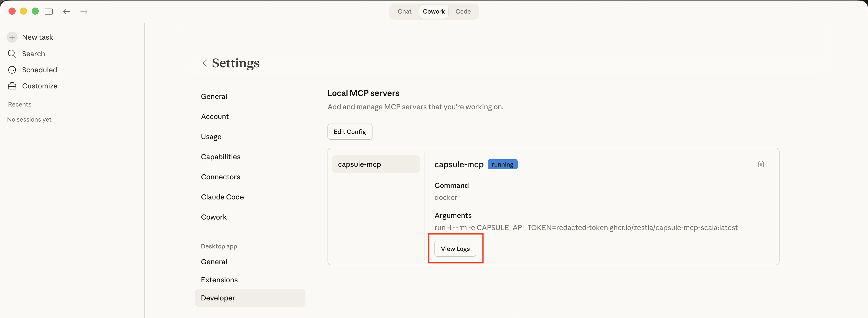The height and width of the screenshot is (318, 868).
Task: Click the running status badge
Action: 502,164
